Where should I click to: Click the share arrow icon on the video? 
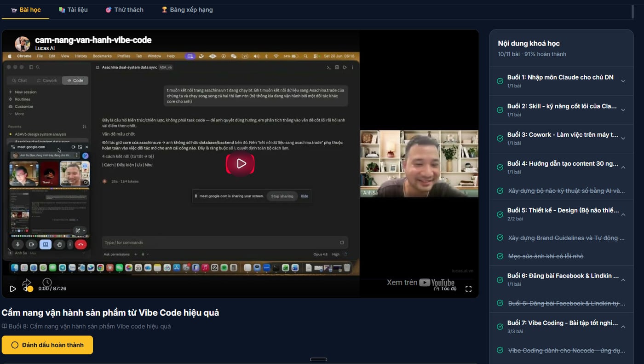[27, 282]
